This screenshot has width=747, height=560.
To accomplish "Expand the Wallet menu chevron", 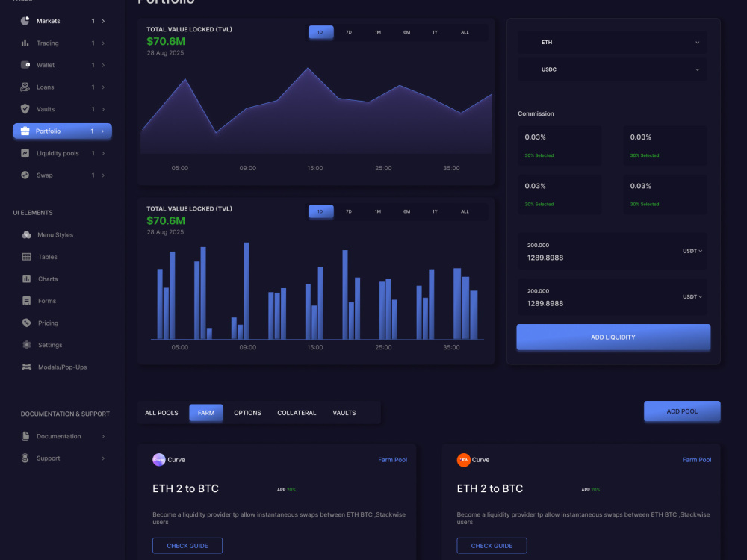I will [103, 65].
